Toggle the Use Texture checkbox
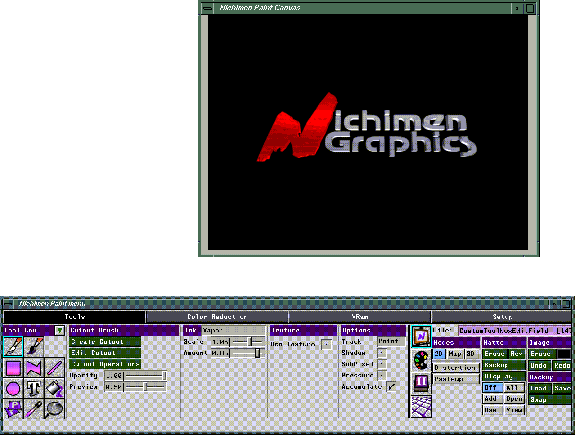The image size is (575, 435). 326,344
